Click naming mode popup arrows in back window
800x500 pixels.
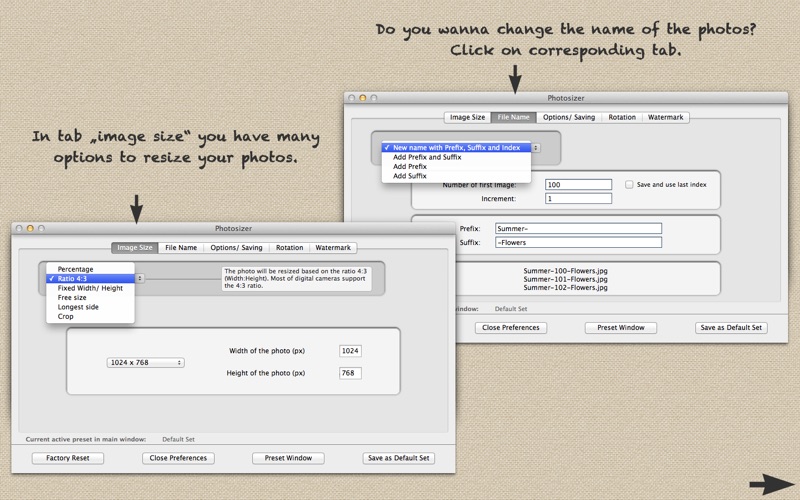tap(536, 147)
